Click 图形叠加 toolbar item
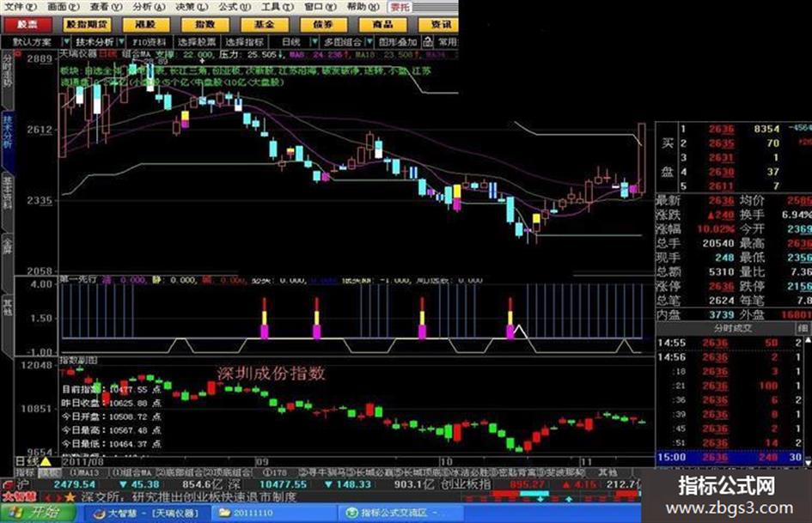This screenshot has height=523, width=812. (x=398, y=42)
